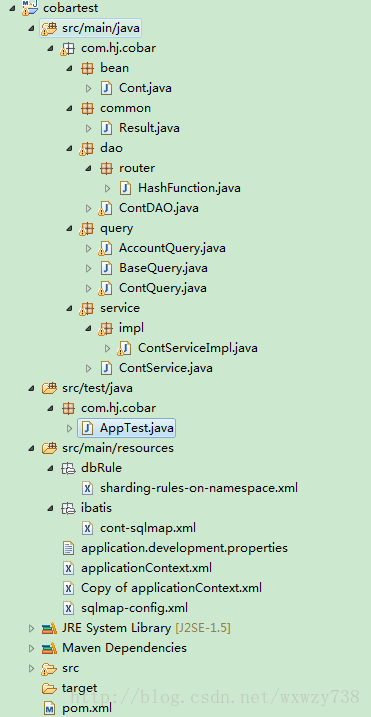Select applicationContext.xml file
Viewport: 371px width, 717px height.
(146, 568)
